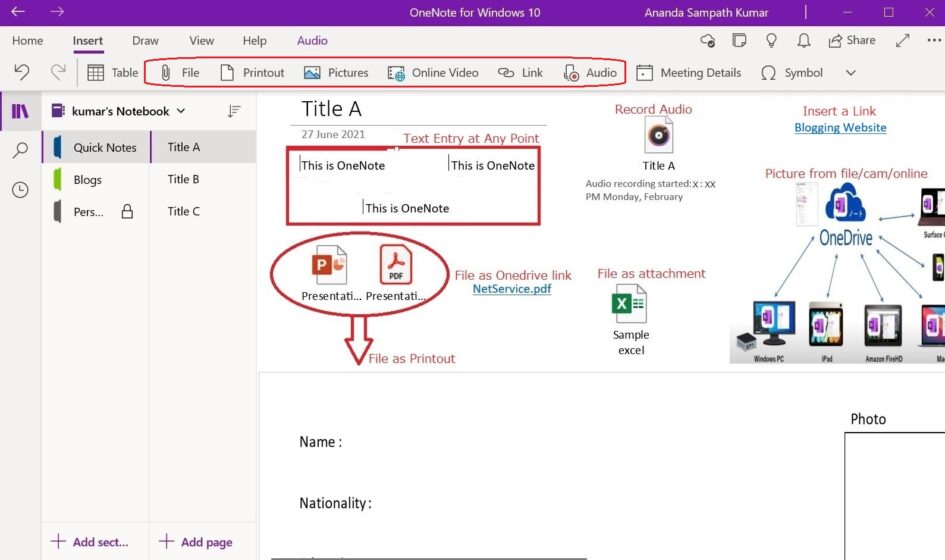The image size is (945, 560).
Task: Switch to the Audio tab
Action: pos(312,40)
